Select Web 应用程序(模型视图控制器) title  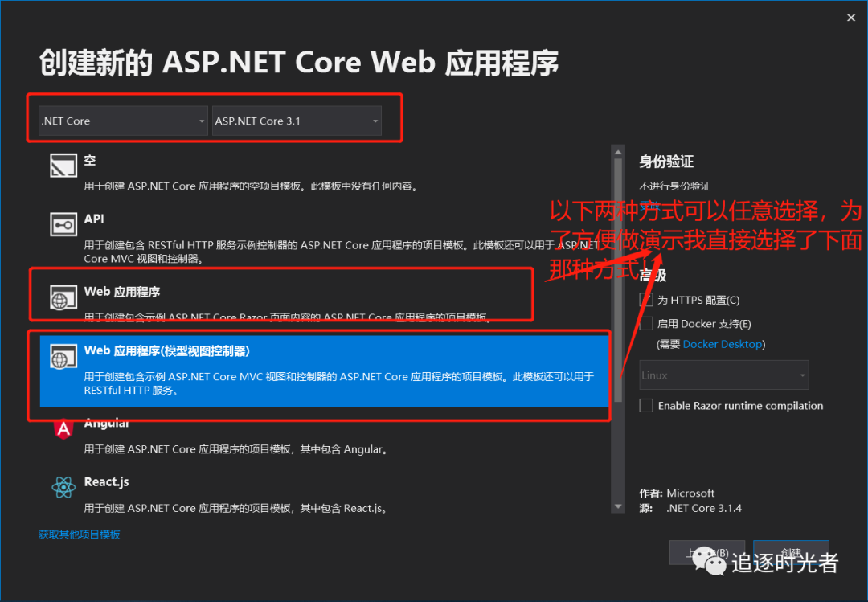(x=166, y=350)
